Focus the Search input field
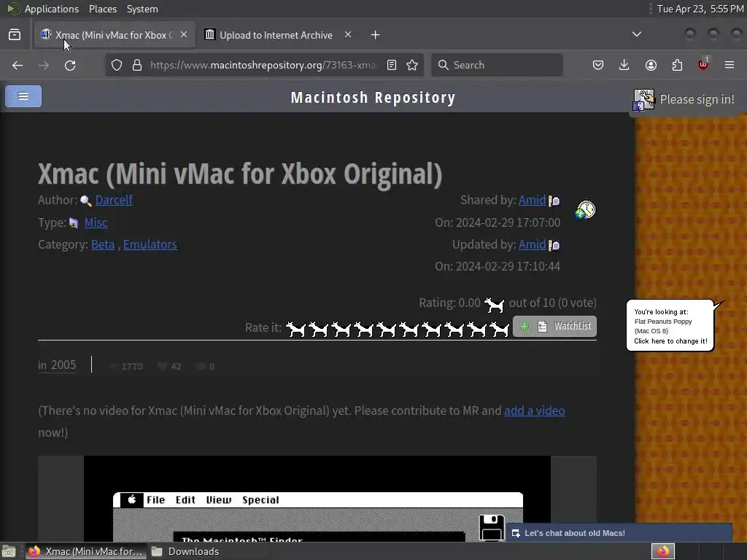This screenshot has width=747, height=560. tap(497, 65)
